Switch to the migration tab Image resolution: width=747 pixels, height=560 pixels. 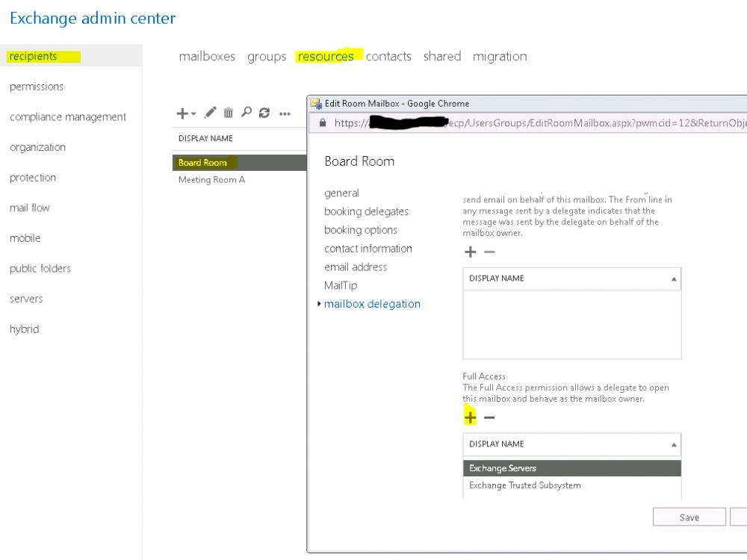click(x=500, y=57)
